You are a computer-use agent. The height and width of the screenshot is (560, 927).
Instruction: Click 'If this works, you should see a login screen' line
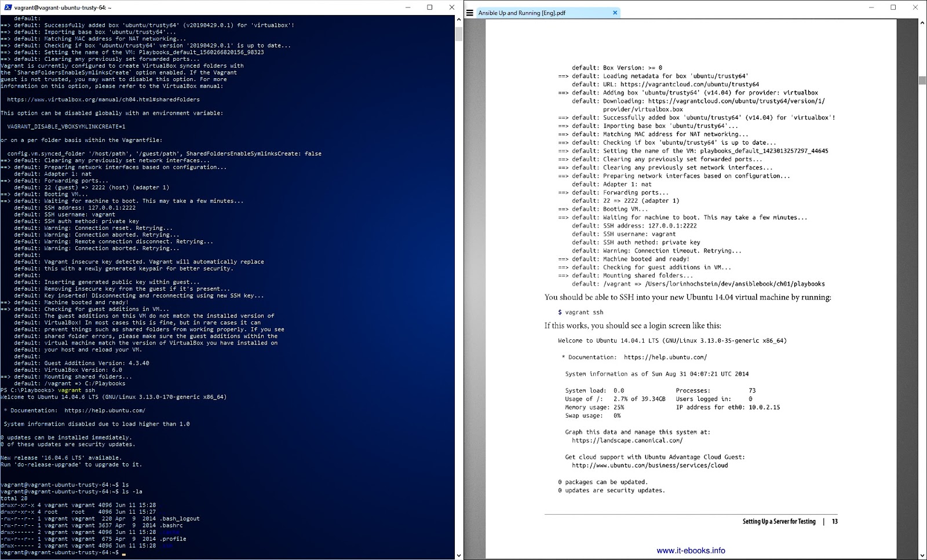point(633,326)
